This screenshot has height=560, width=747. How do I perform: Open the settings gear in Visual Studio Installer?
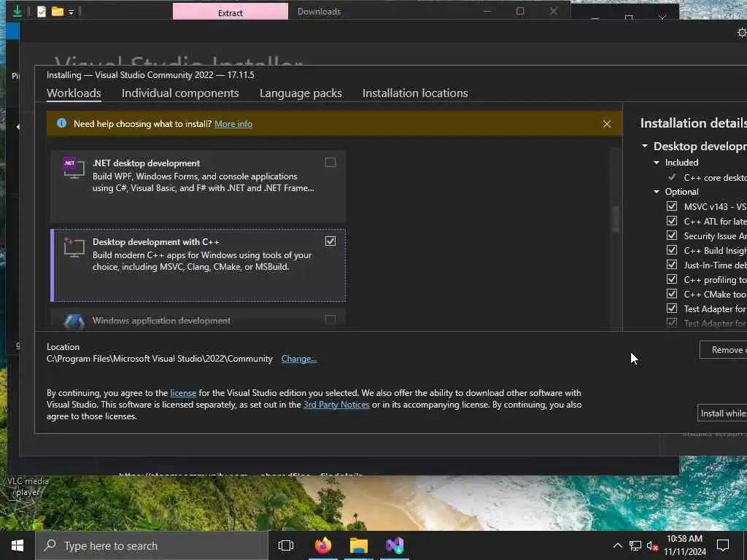(742, 32)
